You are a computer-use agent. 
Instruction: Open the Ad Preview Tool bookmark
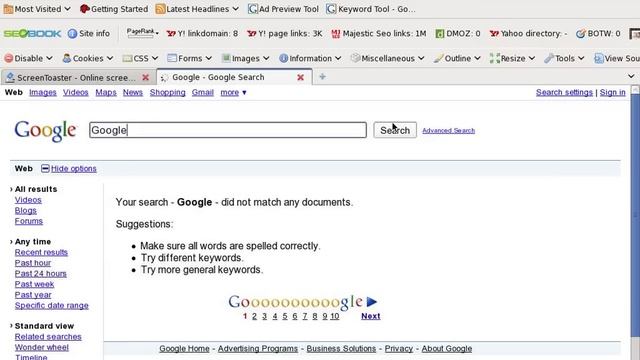[283, 9]
